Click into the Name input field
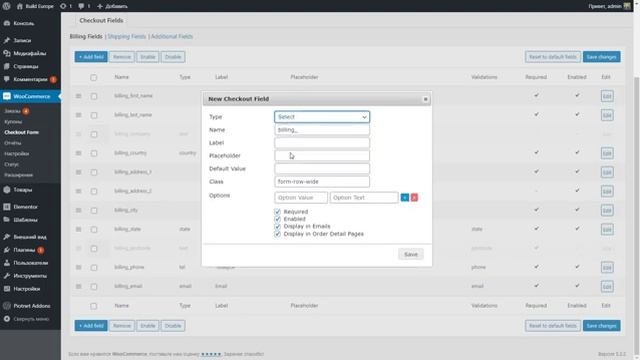Screen dimensions: 640x360 (x=322, y=130)
